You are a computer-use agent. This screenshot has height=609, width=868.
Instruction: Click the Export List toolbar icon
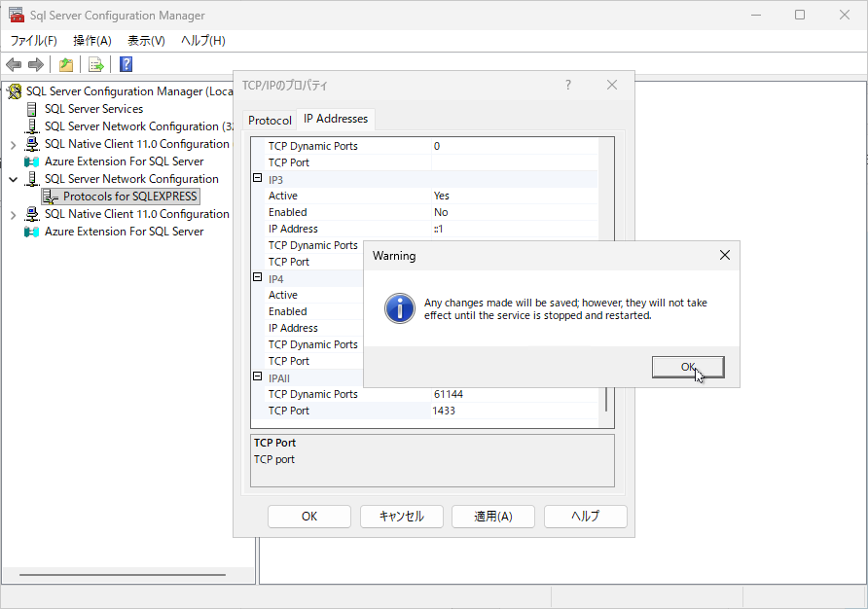(x=95, y=65)
